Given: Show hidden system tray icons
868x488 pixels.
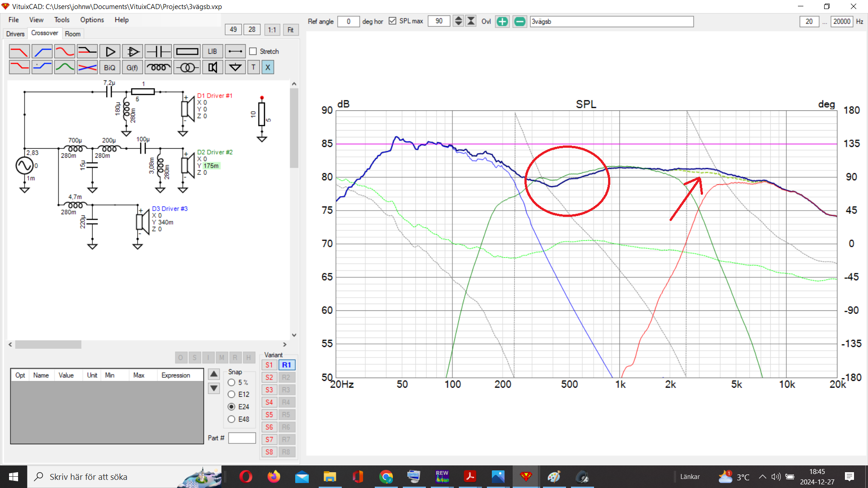Looking at the screenshot, I should tap(762, 477).
